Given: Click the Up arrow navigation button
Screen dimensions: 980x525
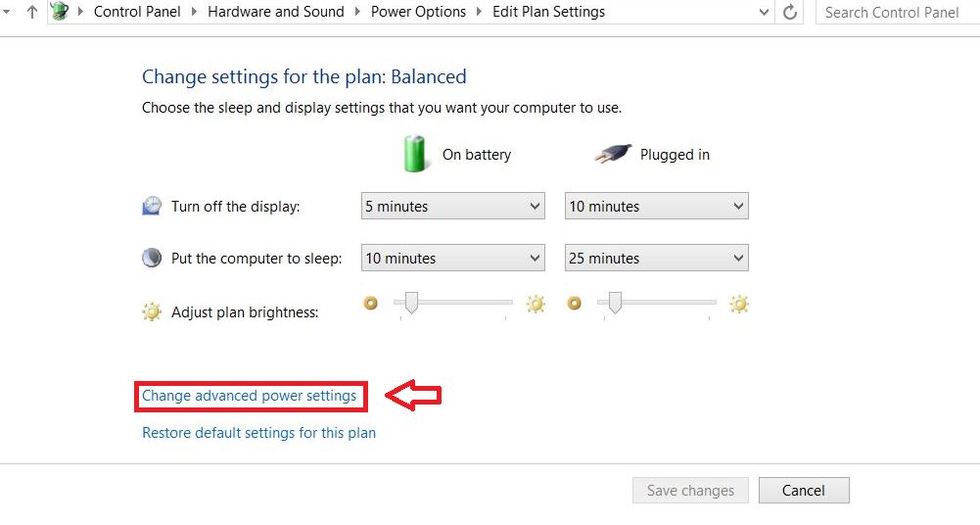Looking at the screenshot, I should 32,13.
